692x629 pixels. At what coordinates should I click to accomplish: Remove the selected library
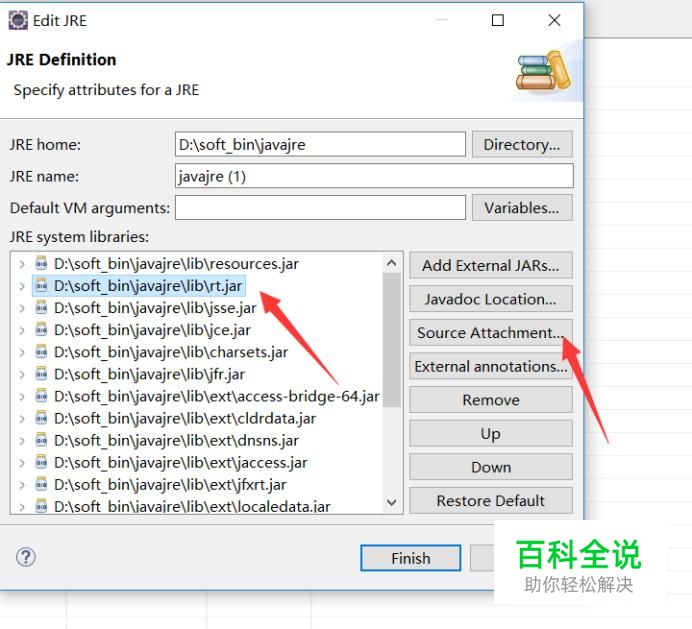[x=491, y=400]
